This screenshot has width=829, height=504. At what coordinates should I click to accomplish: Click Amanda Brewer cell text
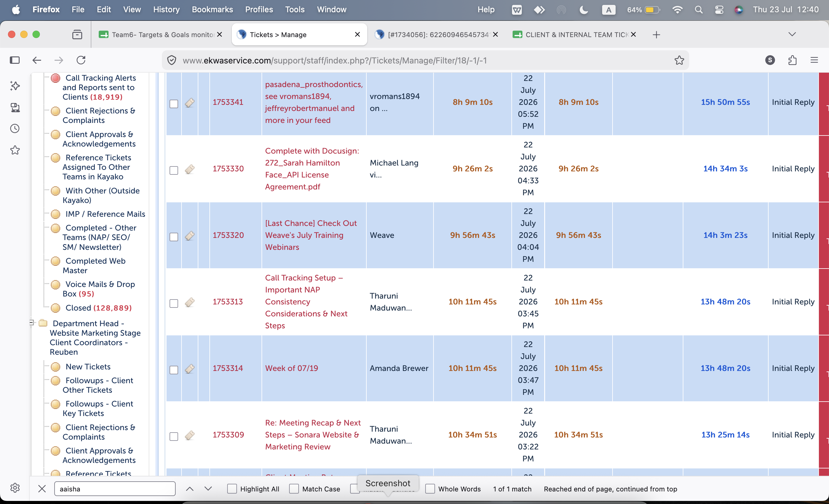(x=399, y=368)
